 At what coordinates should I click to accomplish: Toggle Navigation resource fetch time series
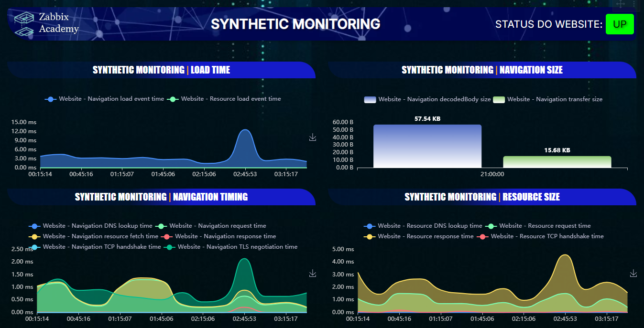click(93, 236)
